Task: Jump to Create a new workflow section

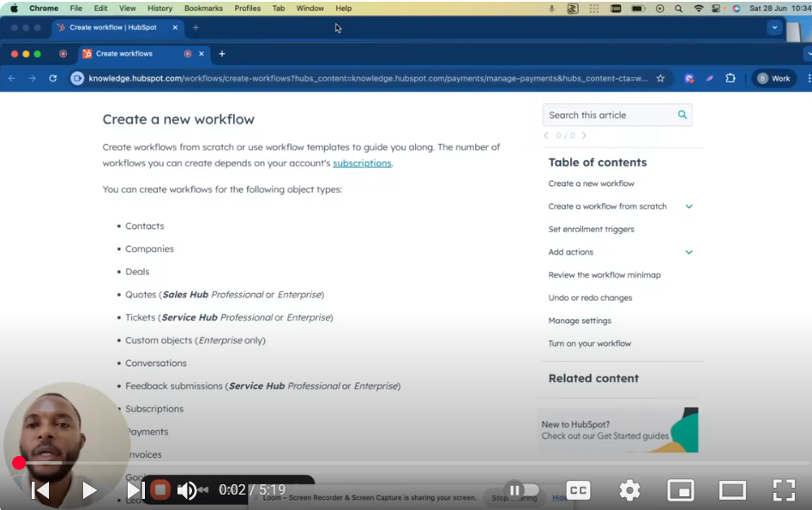Action: point(591,183)
